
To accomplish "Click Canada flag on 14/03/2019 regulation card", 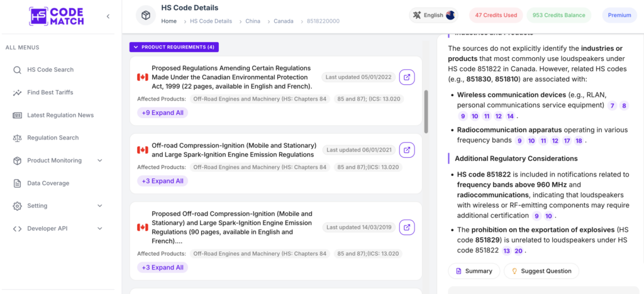I will coord(143,227).
